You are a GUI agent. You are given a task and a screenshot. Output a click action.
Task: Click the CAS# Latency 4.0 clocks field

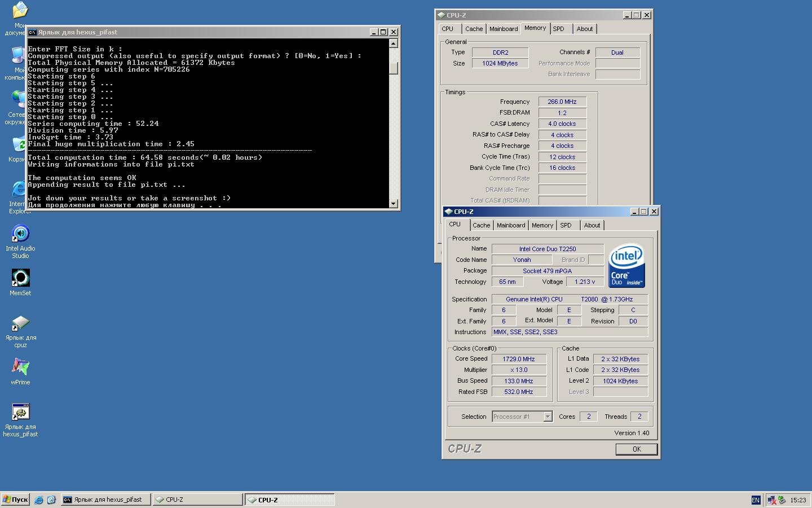pyautogui.click(x=562, y=124)
